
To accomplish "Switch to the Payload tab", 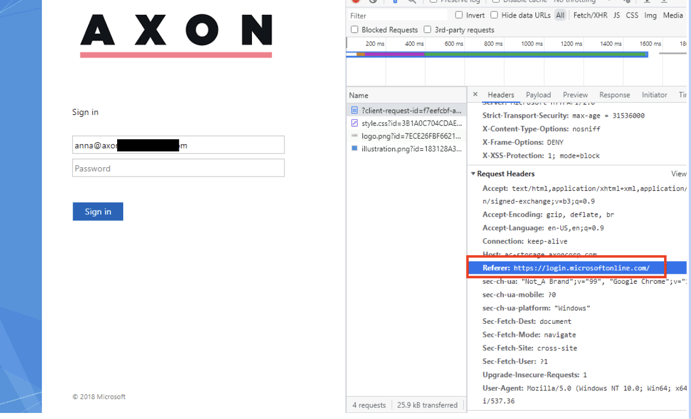I will coord(538,95).
